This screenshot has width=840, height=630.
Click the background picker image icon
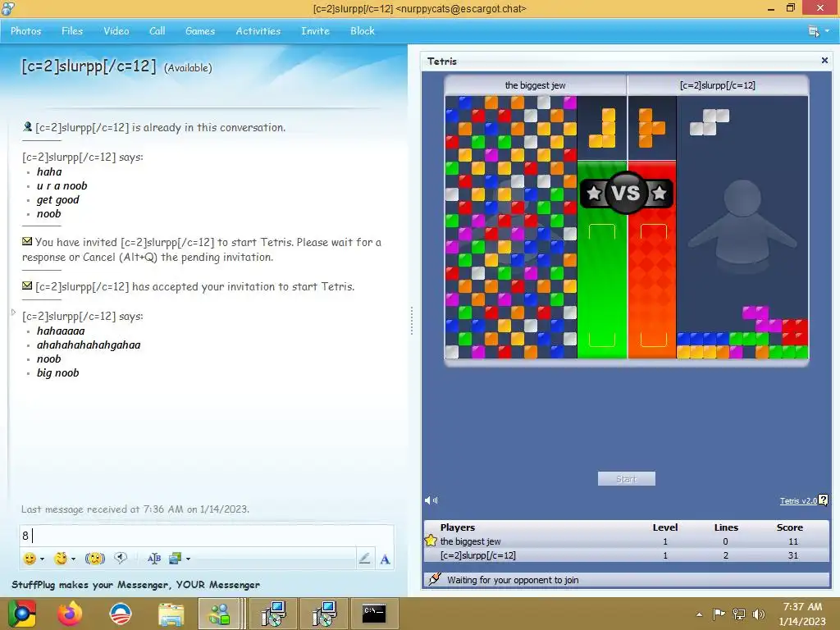click(x=176, y=559)
